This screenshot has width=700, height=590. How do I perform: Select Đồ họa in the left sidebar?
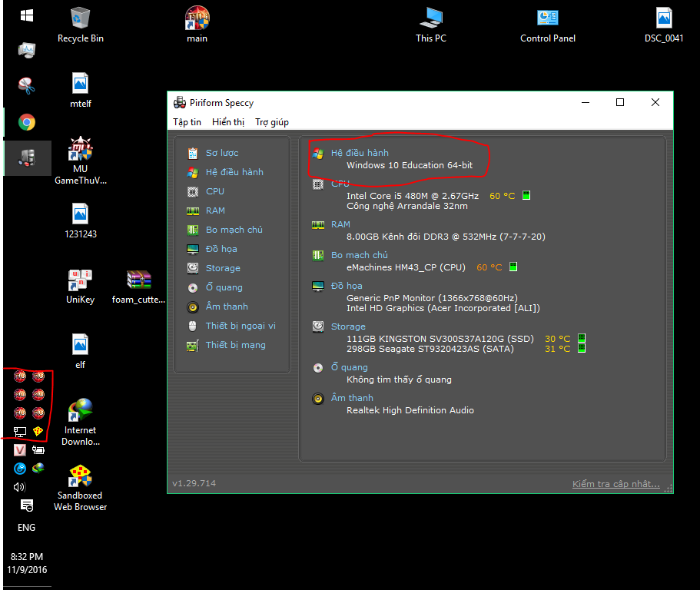tap(221, 249)
